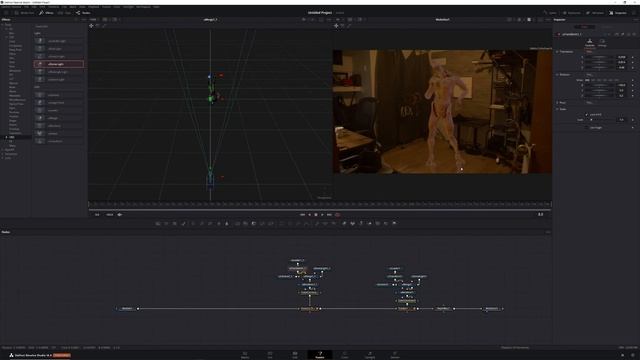Add a Polygon mask from the toolbar

pyautogui.click(x=298, y=223)
